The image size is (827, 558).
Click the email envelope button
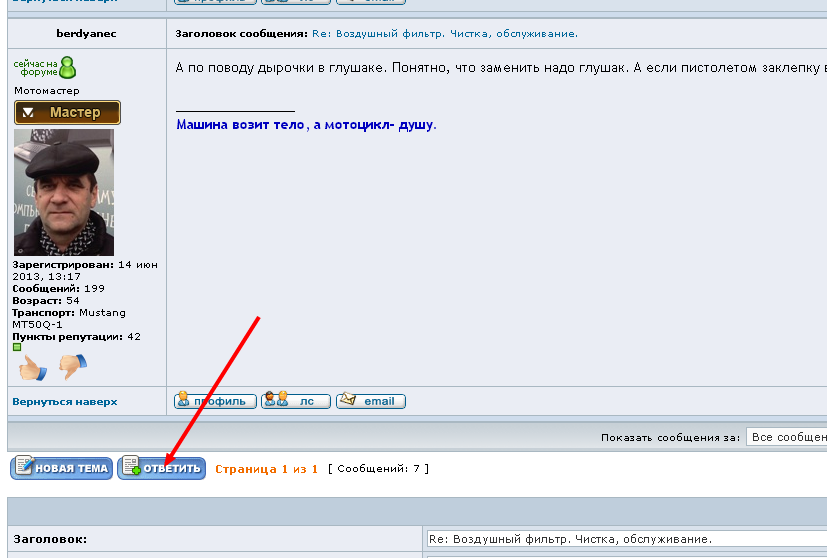pyautogui.click(x=371, y=401)
